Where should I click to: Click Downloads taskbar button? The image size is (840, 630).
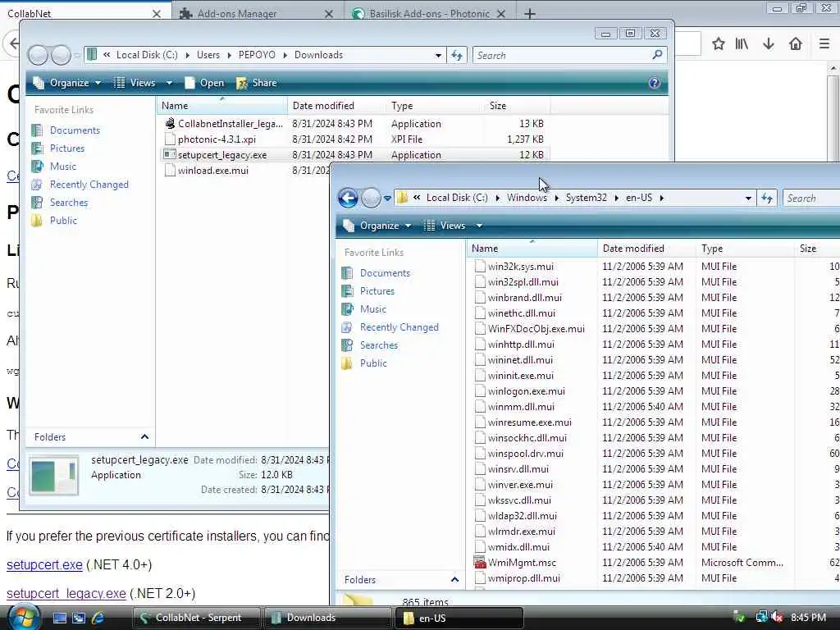[327, 618]
